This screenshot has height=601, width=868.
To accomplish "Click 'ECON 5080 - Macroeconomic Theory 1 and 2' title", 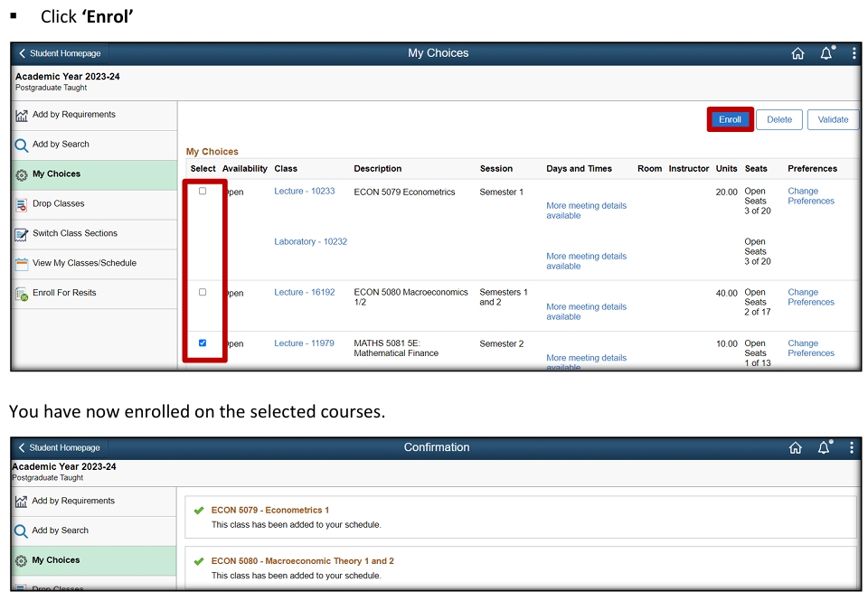I will [302, 561].
